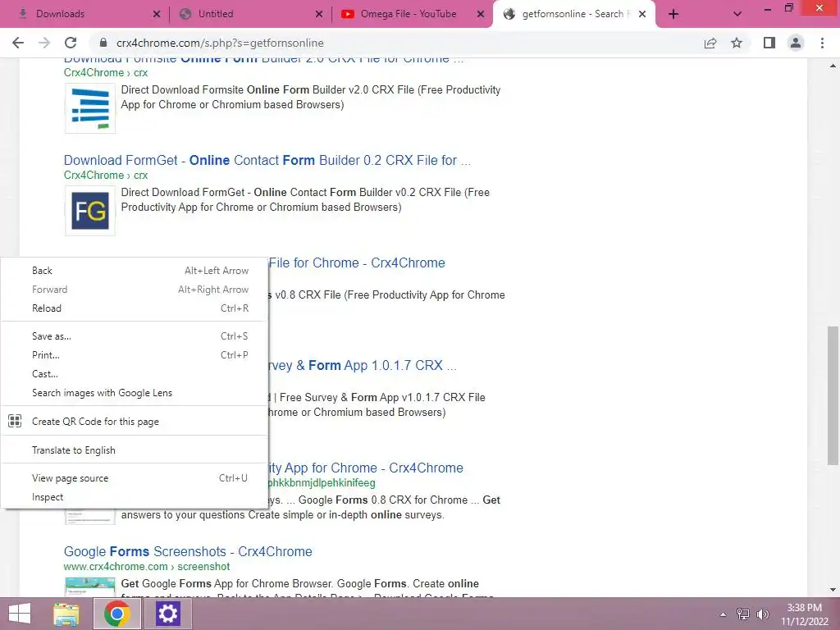The image size is (840, 630).
Task: View the lock icon site information
Action: point(104,43)
